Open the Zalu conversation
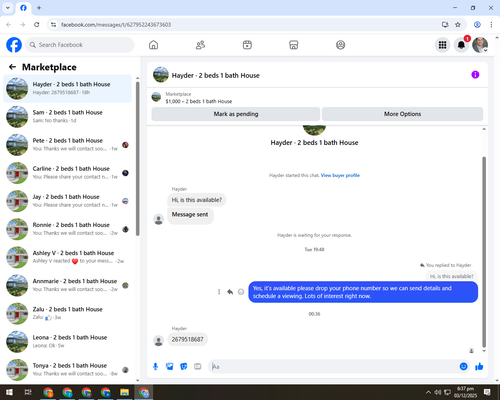This screenshot has height=400, width=500. coord(67,313)
